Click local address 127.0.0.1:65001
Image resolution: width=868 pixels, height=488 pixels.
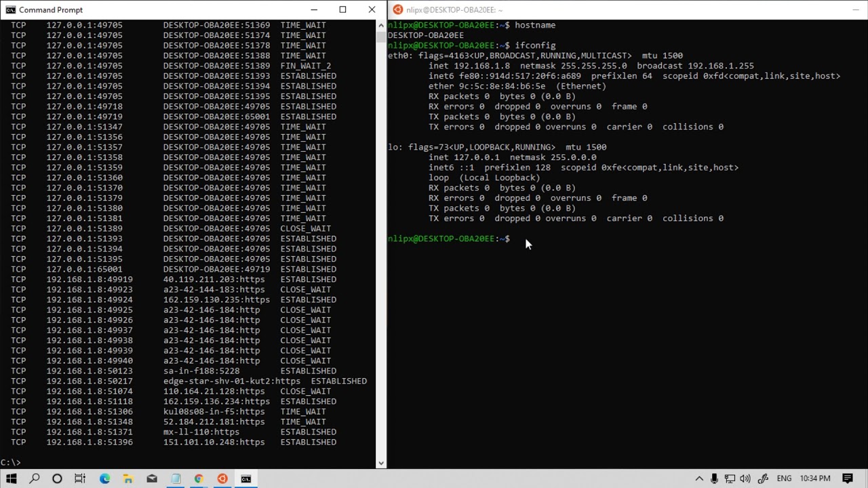(x=84, y=269)
